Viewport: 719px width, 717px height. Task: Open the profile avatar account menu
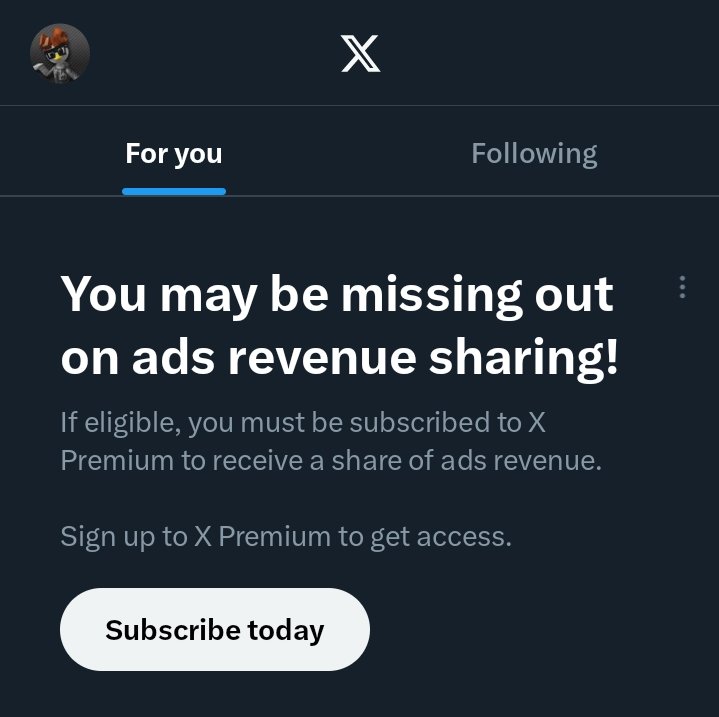click(60, 53)
